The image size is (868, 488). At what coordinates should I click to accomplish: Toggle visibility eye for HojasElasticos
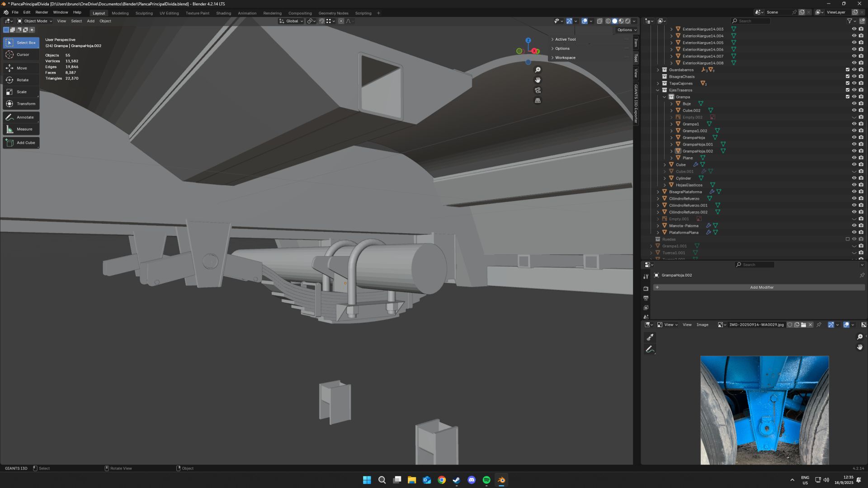(854, 185)
